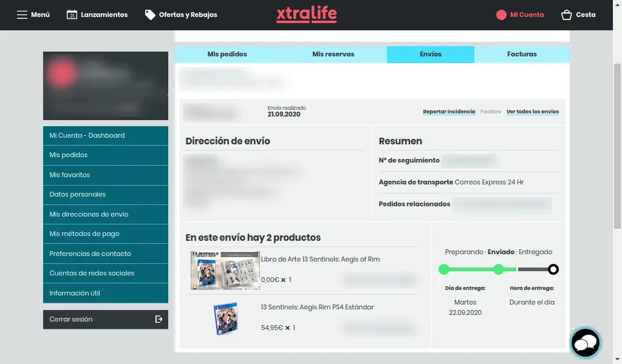Viewport: 622px width, 364px height.
Task: Click the Lanzamientos calendar icon
Action: pyautogui.click(x=72, y=15)
